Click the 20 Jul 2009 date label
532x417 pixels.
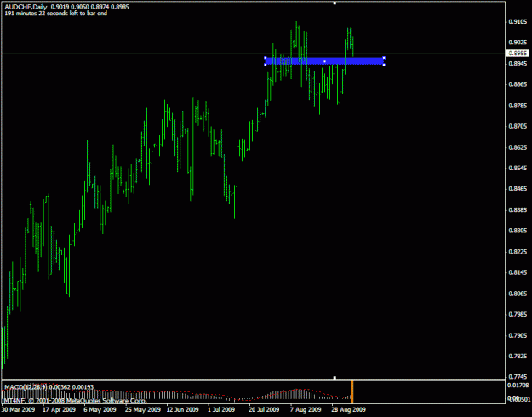(265, 410)
